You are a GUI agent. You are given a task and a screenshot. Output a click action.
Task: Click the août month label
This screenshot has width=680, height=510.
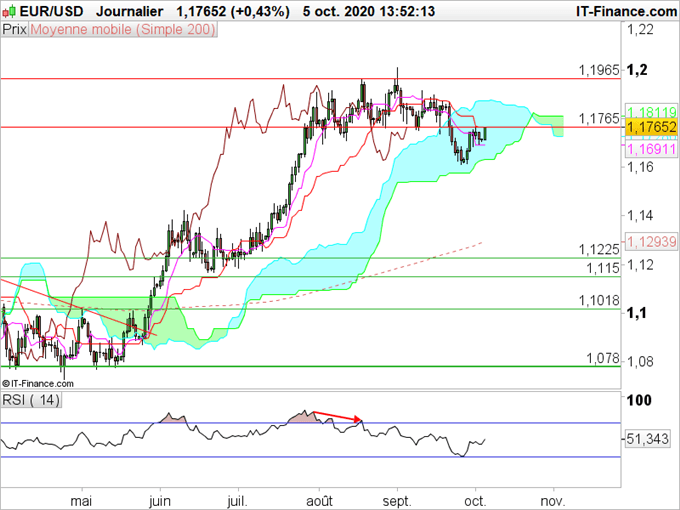tap(319, 501)
